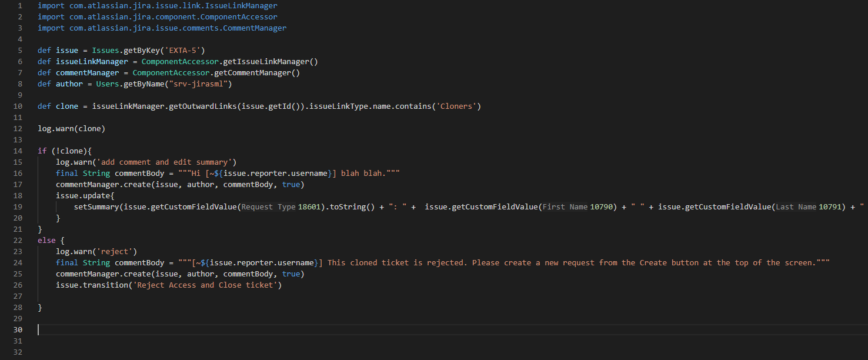The width and height of the screenshot is (868, 360).
Task: Select the "srv-jirasml" string
Action: coord(198,84)
